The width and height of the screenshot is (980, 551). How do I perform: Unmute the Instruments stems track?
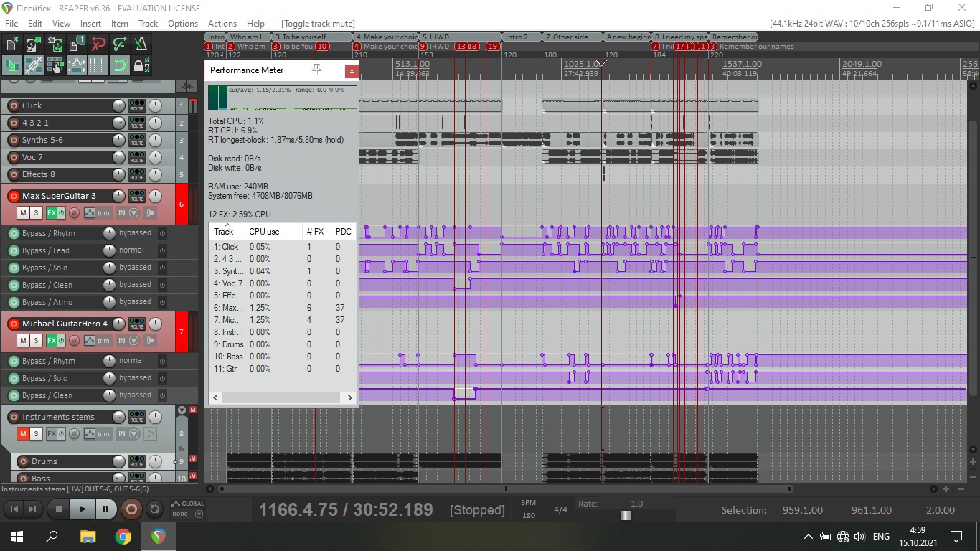pyautogui.click(x=23, y=434)
